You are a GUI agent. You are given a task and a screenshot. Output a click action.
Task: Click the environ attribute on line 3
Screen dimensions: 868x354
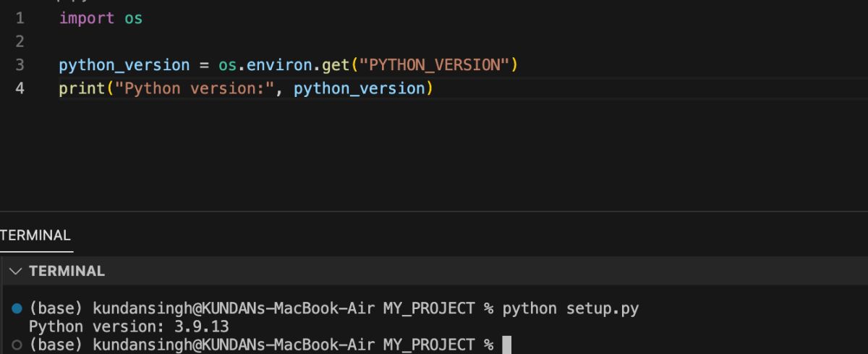(x=279, y=65)
